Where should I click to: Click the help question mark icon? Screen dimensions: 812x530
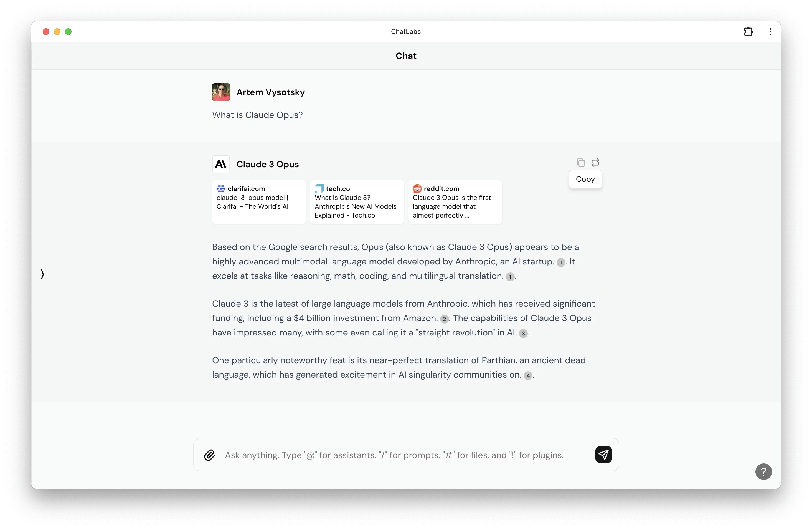pos(764,472)
